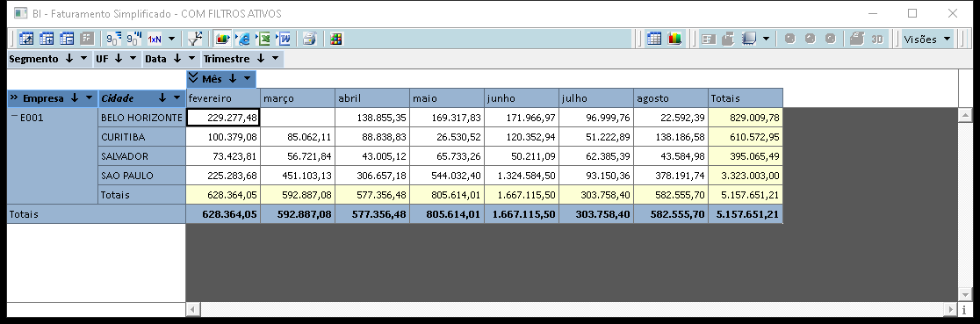Switch to the table grid view icon
This screenshot has height=324, width=980.
[653, 39]
